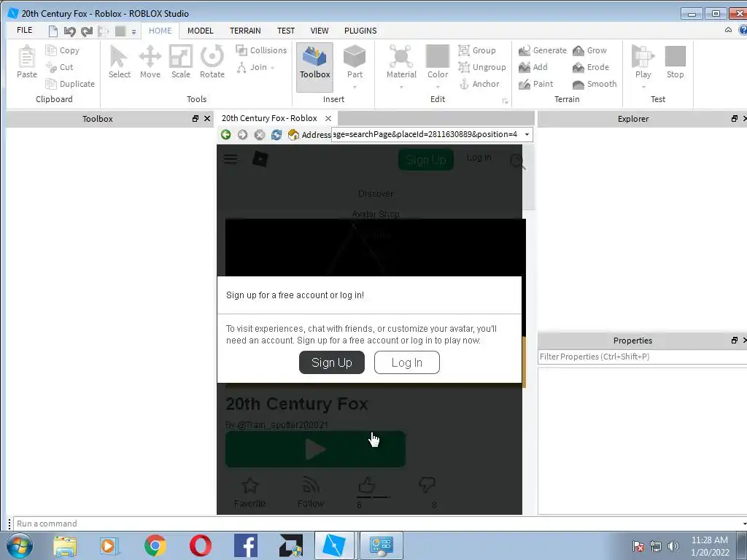Activate the Scale tool
This screenshot has height=560, width=747.
point(181,62)
